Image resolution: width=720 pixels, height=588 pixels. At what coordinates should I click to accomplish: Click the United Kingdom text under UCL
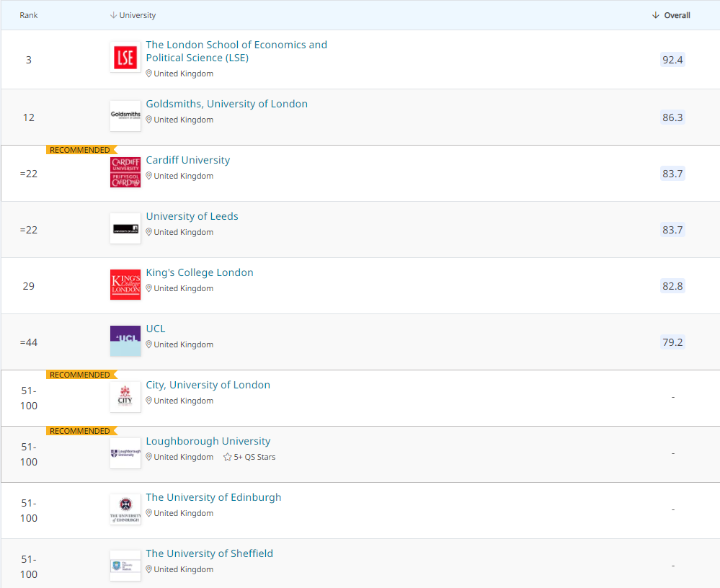(184, 344)
